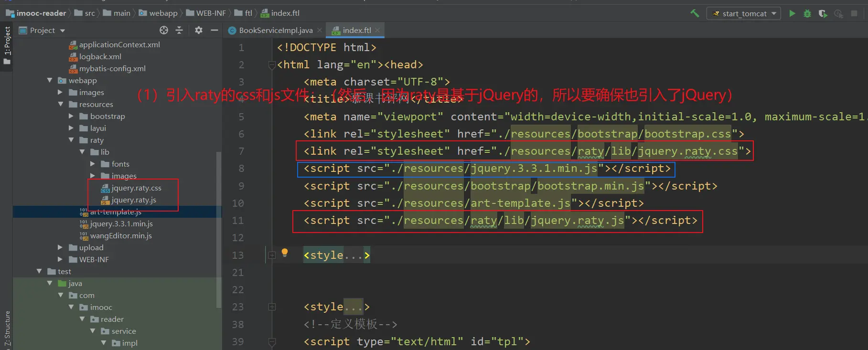This screenshot has height=350, width=868.
Task: Hide the Project tool window
Action: (214, 30)
